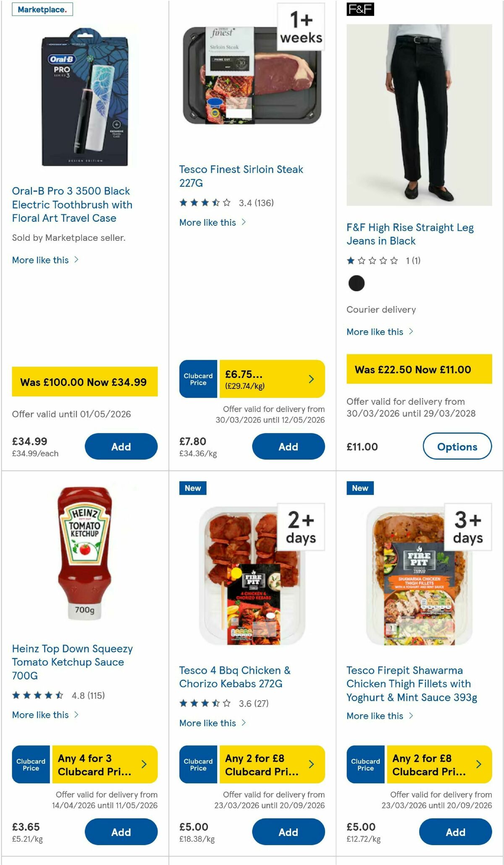Open Options for F&F High Rise jeans
Viewport: 504px width, 865px height.
pyautogui.click(x=457, y=447)
